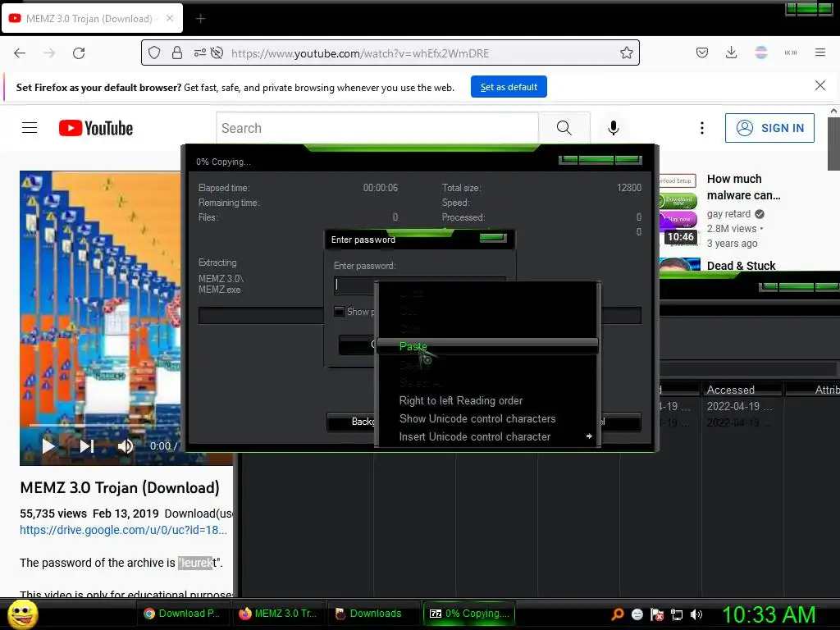Open the clock showing 10:33 AM
Viewport: 840px width, 630px height.
[x=769, y=614]
